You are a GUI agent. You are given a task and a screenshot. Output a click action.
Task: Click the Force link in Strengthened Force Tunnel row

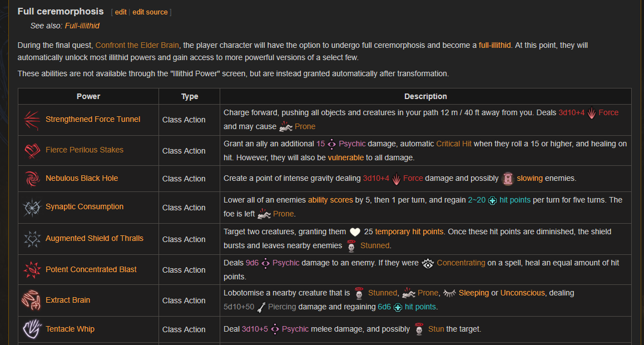point(608,113)
